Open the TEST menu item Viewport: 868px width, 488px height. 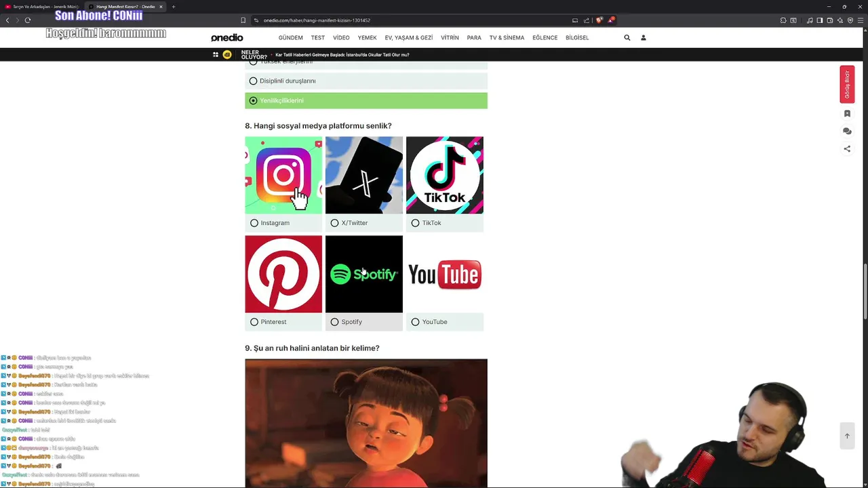click(318, 38)
